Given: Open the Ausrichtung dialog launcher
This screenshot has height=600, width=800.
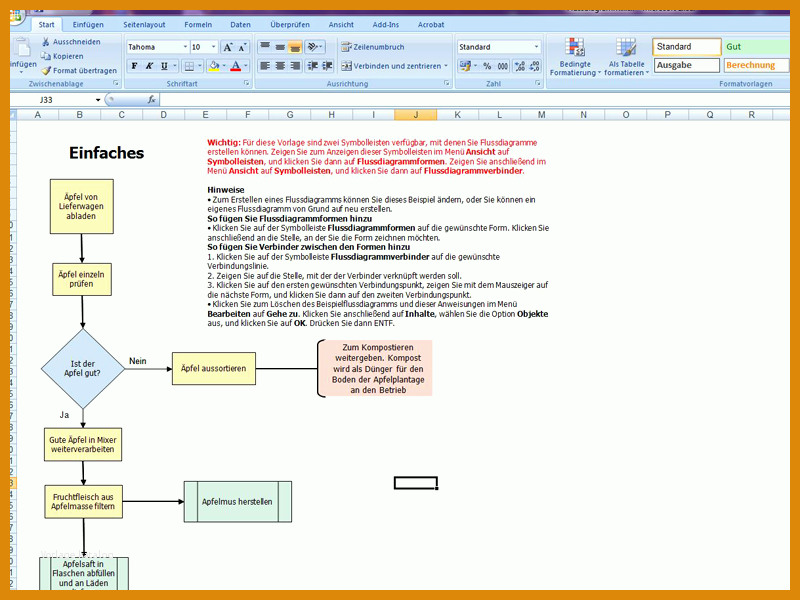Looking at the screenshot, I should click(x=446, y=83).
